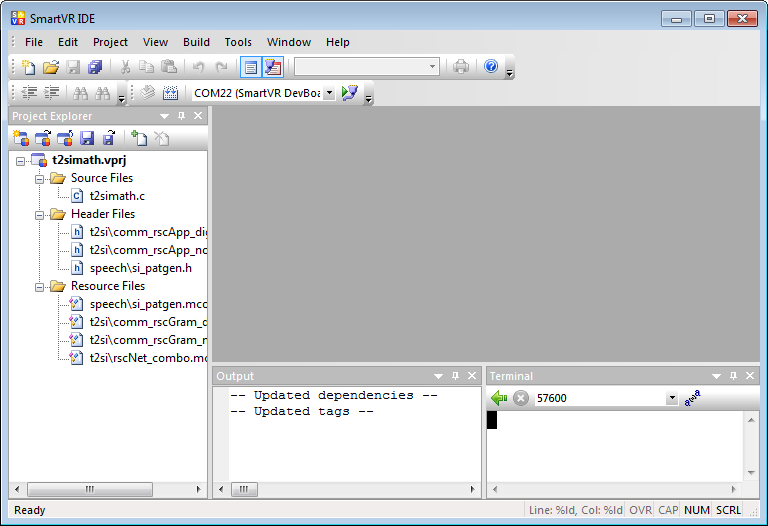Click the Save All toolbar icon
This screenshot has width=768, height=526.
[x=95, y=67]
